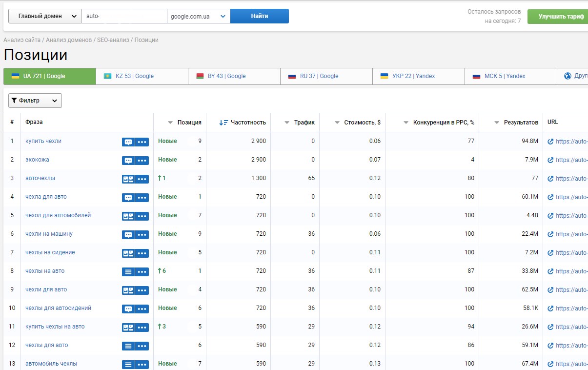The image size is (588, 370).
Task: Open three-dots menu for чехол для автомобилей
Action: 142,216
